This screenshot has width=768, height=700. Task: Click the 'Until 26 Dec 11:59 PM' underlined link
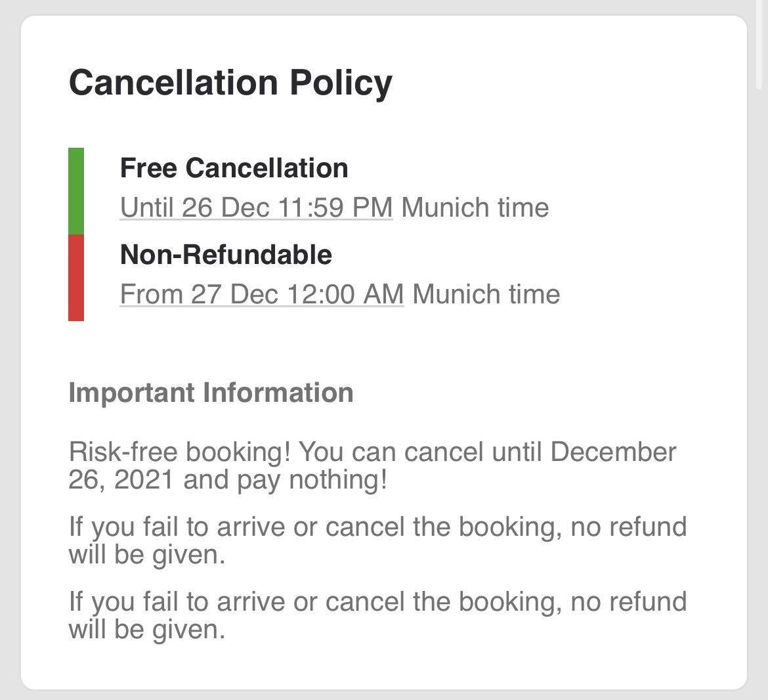click(256, 208)
